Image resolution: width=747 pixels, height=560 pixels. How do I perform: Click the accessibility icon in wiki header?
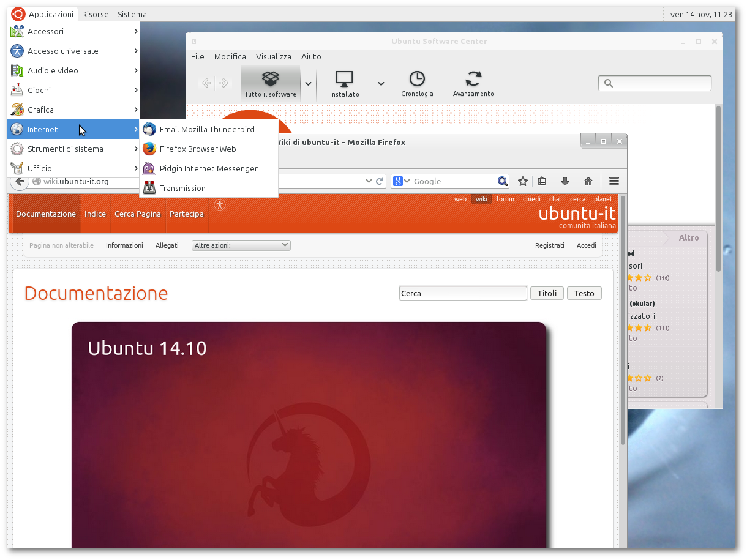pyautogui.click(x=220, y=205)
